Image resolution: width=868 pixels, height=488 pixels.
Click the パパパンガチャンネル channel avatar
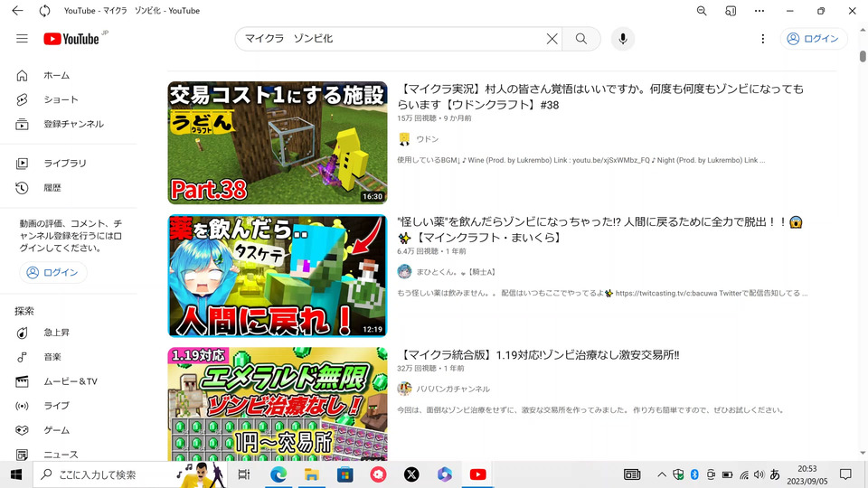pyautogui.click(x=405, y=389)
